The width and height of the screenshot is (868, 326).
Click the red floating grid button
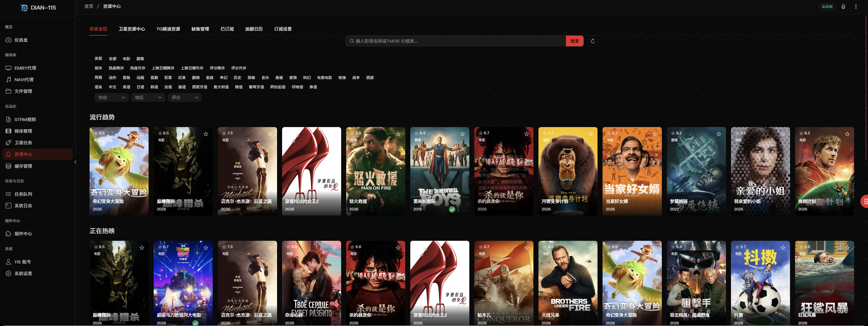click(865, 201)
